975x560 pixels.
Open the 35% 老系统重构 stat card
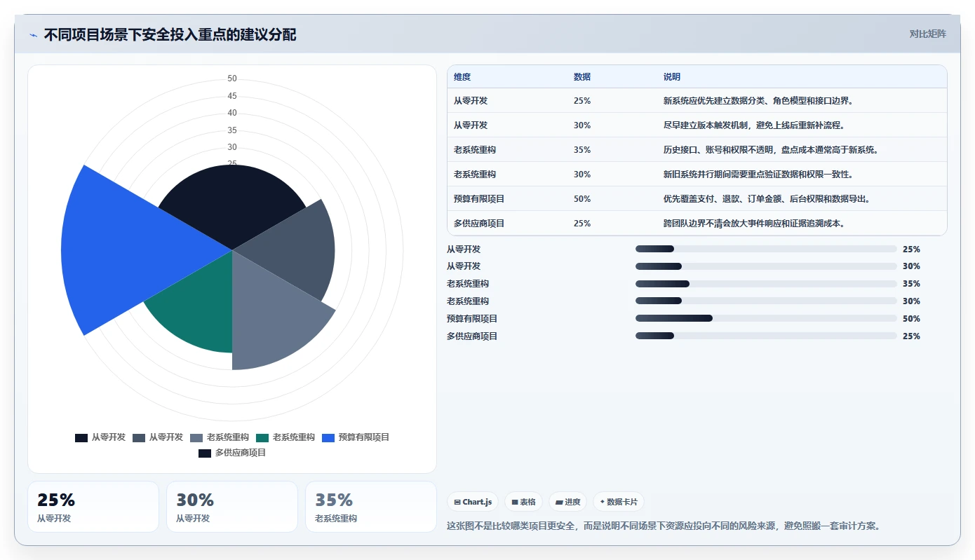[x=371, y=507]
